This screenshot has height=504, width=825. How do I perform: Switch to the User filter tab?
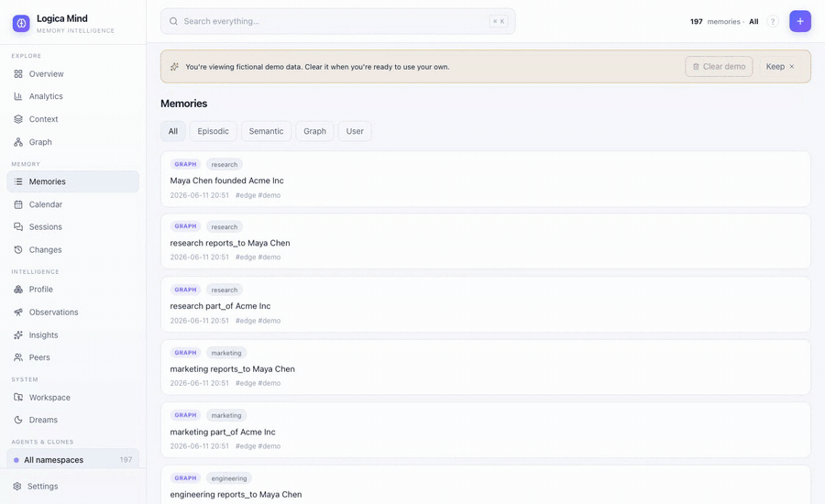[355, 132]
